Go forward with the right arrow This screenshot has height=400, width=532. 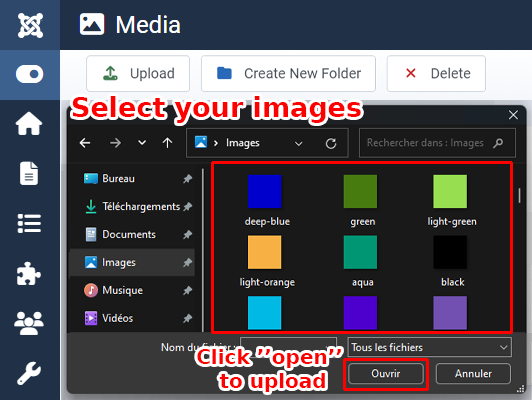(x=115, y=143)
